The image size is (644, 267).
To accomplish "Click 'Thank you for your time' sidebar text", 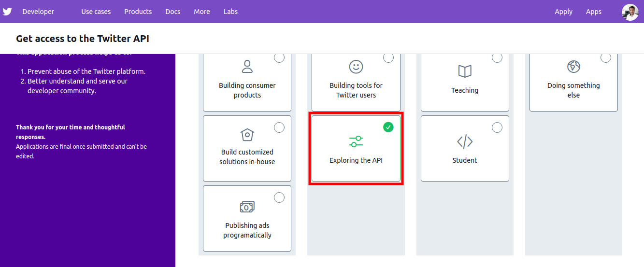I will coord(71,132).
